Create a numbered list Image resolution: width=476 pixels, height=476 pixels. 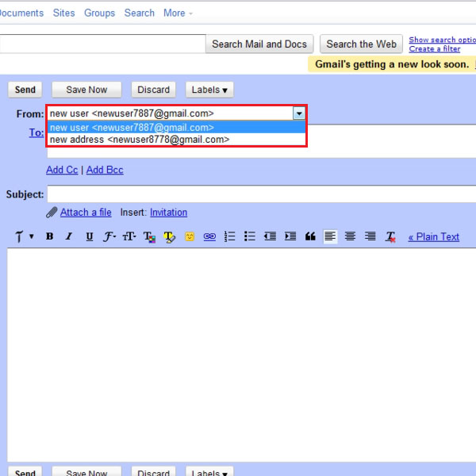pyautogui.click(x=230, y=236)
